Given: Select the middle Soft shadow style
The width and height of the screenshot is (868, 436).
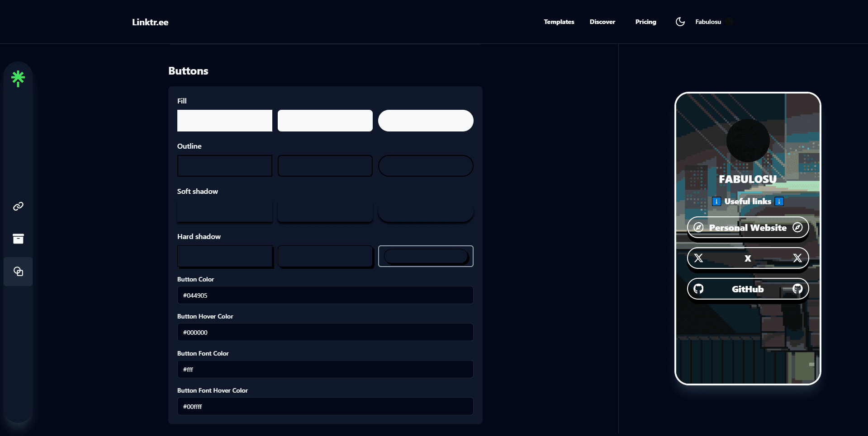Looking at the screenshot, I should (325, 211).
